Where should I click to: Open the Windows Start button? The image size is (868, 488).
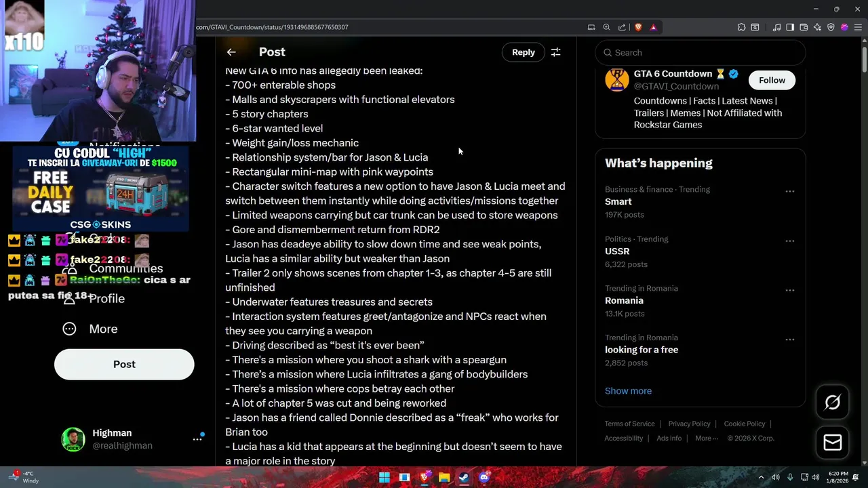point(384,477)
